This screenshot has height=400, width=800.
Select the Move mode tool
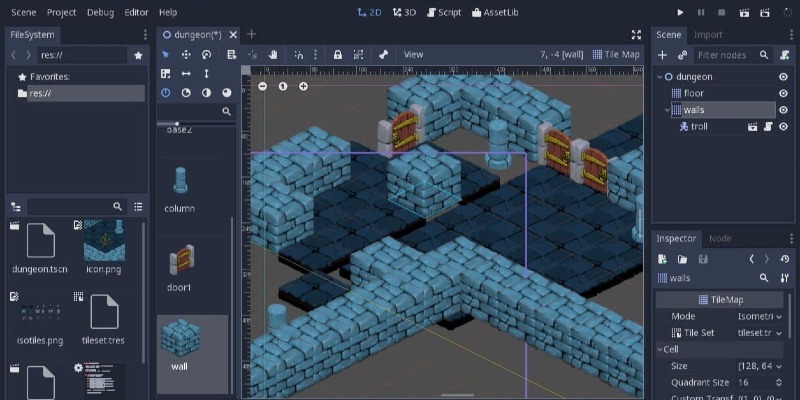pos(186,54)
